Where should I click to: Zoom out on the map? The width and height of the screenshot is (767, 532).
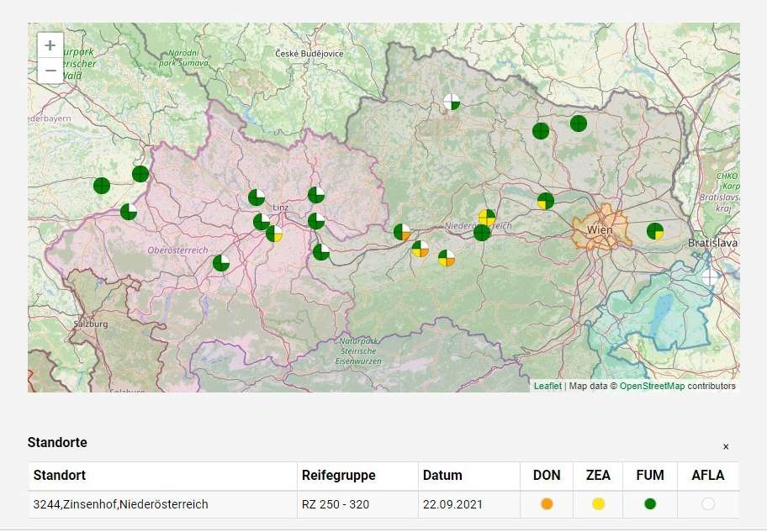50,71
